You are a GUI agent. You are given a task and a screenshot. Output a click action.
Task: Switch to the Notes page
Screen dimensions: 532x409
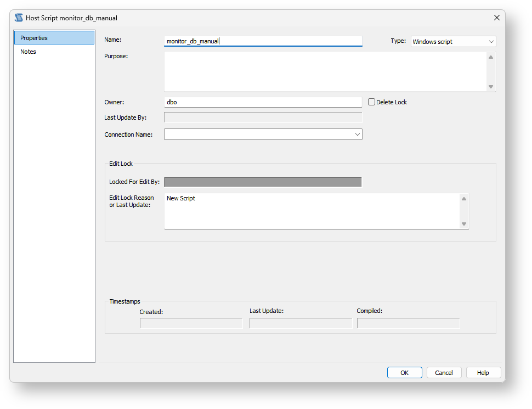(54, 52)
